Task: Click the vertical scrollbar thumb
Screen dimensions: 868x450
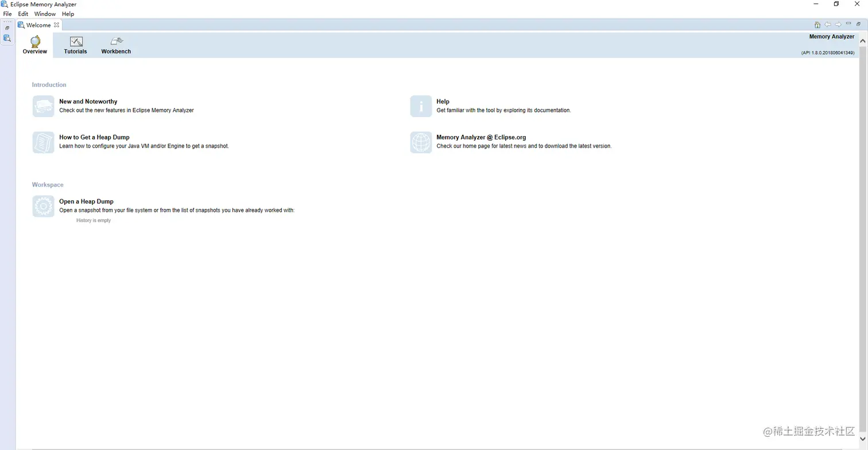Action: click(x=862, y=238)
